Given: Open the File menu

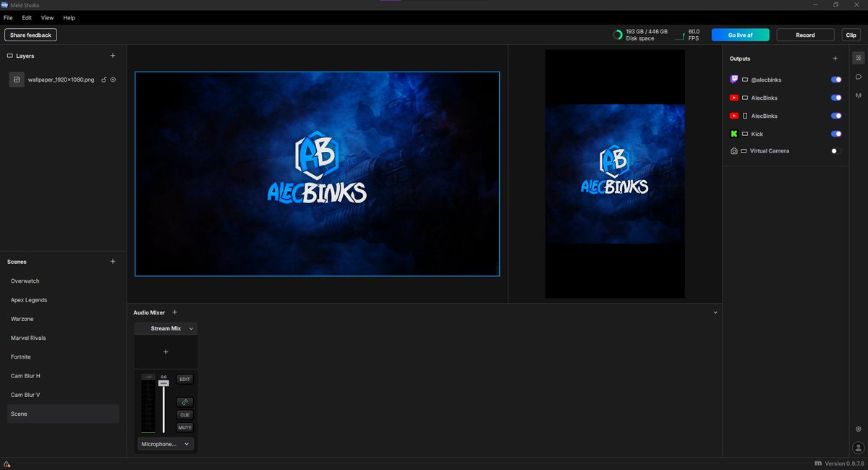Looking at the screenshot, I should (8, 17).
